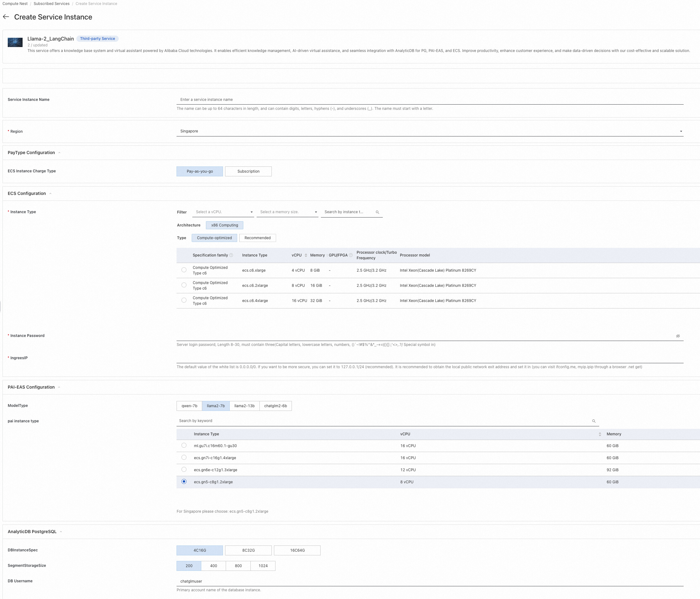Click the Third-party Service tag
700x599 pixels.
[x=97, y=39]
